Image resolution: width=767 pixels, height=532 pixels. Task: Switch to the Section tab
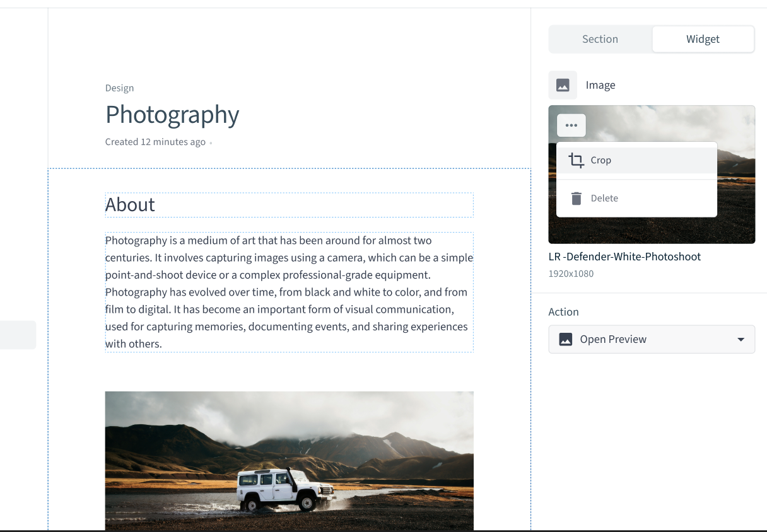(600, 39)
